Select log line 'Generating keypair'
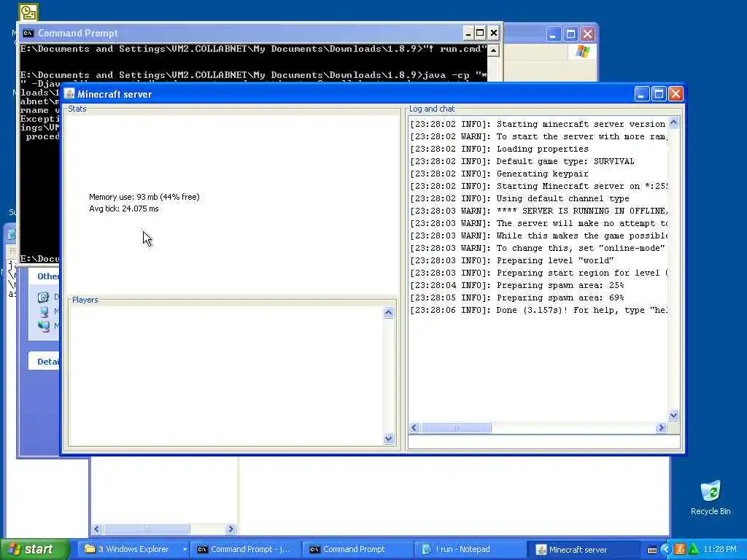Viewport: 747px width, 560px height. pyautogui.click(x=499, y=174)
